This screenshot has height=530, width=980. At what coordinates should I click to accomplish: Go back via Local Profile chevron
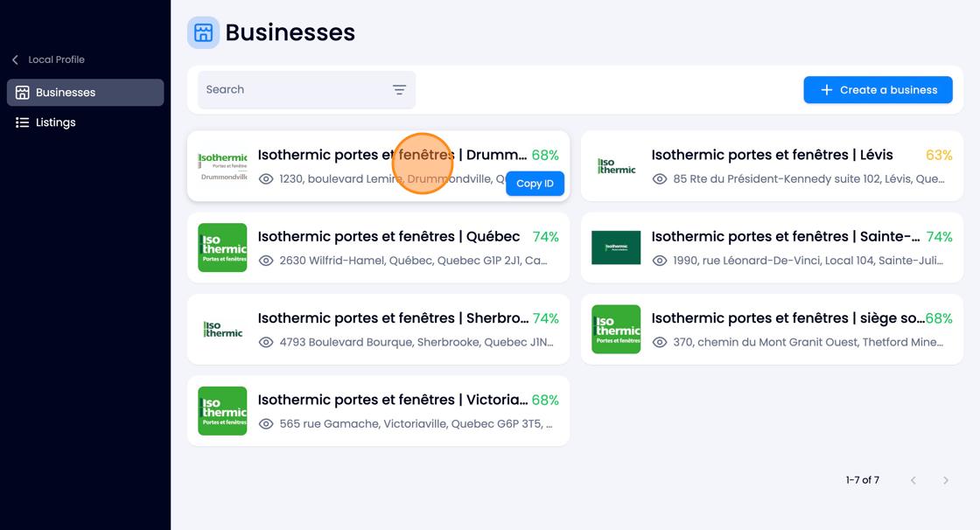tap(15, 59)
